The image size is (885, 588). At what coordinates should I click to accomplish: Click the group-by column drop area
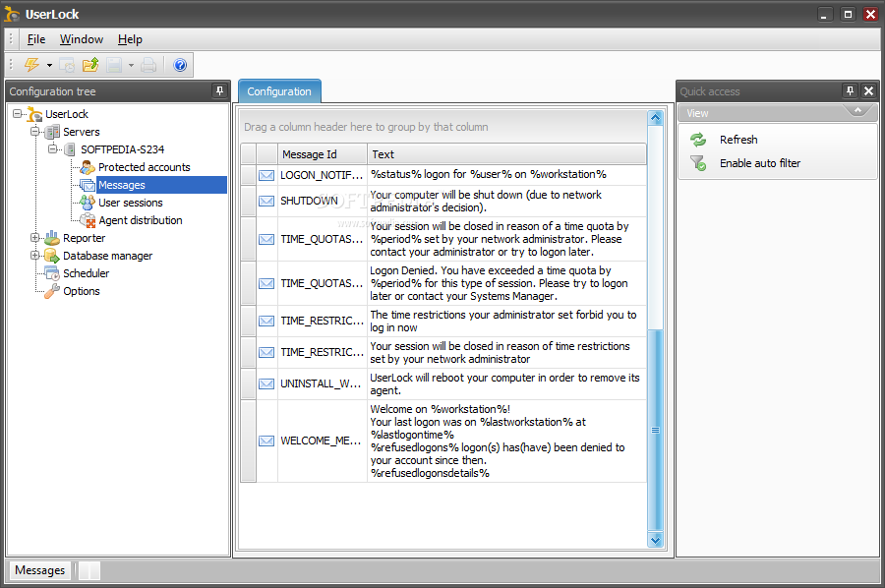click(443, 127)
